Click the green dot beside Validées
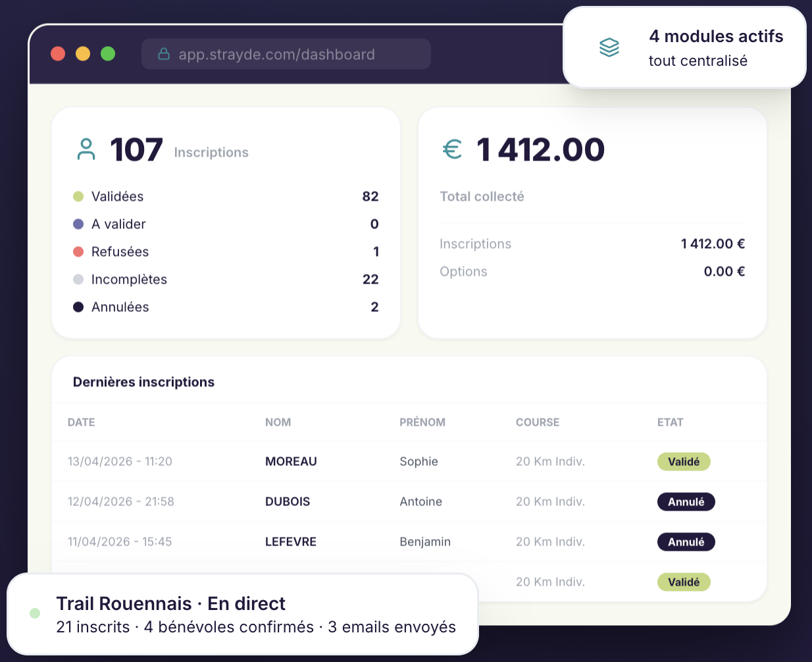 (x=78, y=196)
